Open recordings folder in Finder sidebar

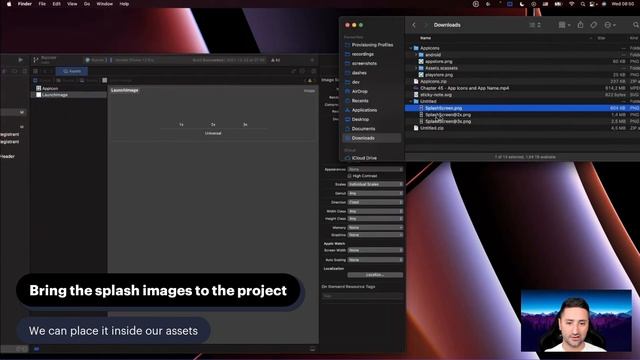pos(362,54)
